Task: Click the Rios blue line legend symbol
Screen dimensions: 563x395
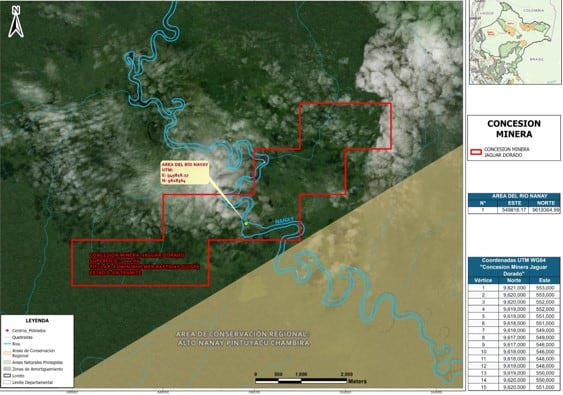Action: coord(7,344)
